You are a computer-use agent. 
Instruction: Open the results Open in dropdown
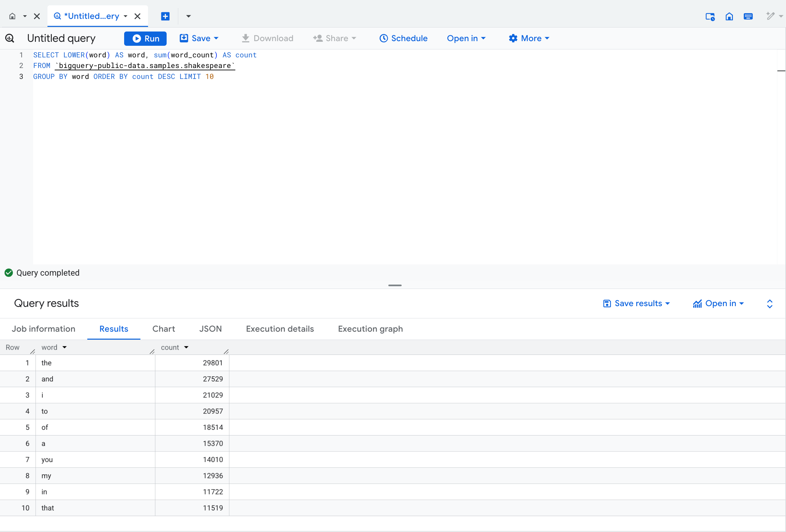[718, 303]
